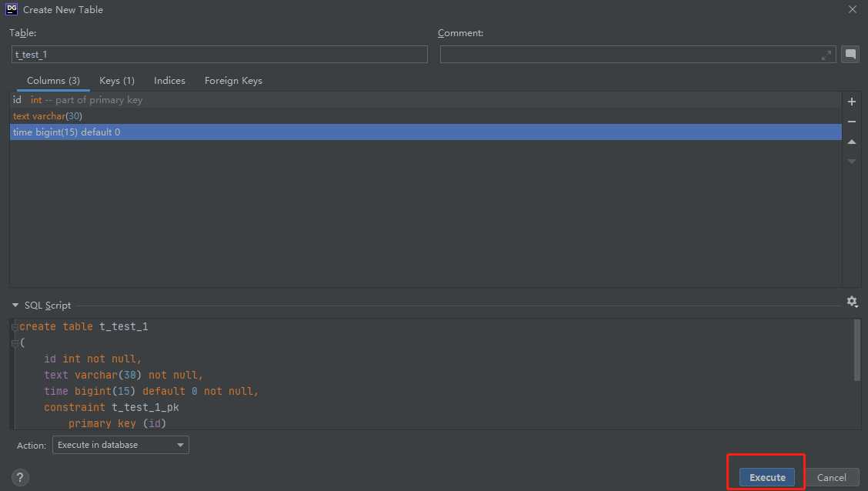Expand the Comment field with arrow icon

pos(826,55)
